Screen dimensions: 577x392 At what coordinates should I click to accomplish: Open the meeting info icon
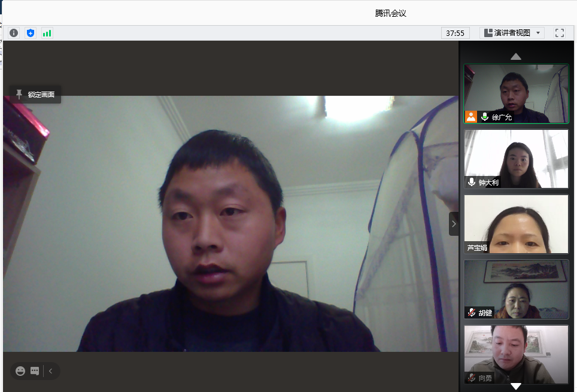pyautogui.click(x=14, y=33)
